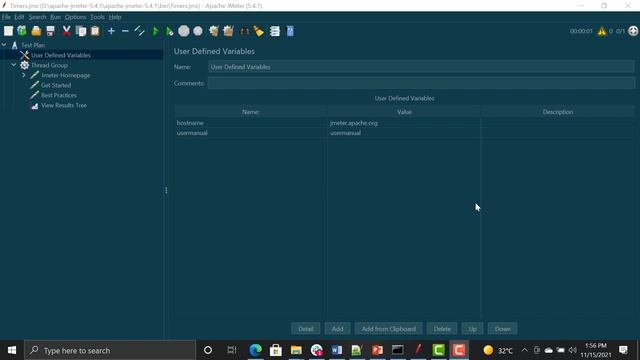Toggle enable state of selected element icon
The width and height of the screenshot is (640, 360).
tap(140, 31)
